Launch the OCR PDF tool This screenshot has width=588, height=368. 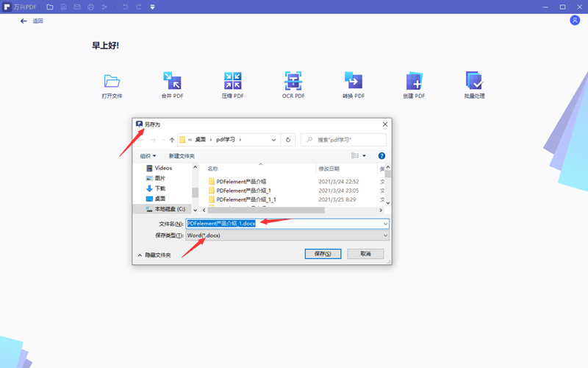tap(293, 81)
